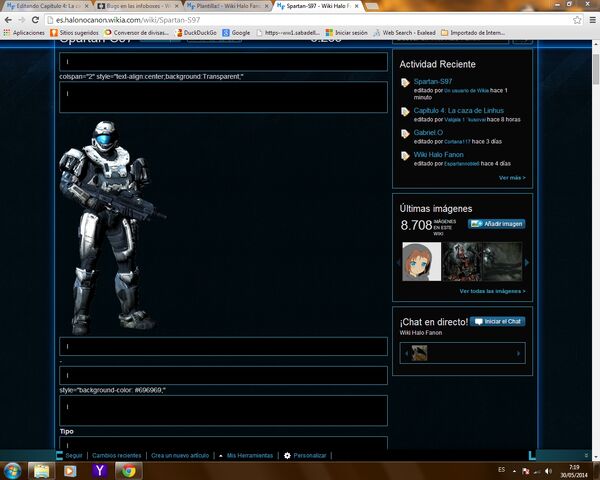Open the Gabriel O recent activity link
Viewport: 600px width, 480px height.
tap(428, 132)
